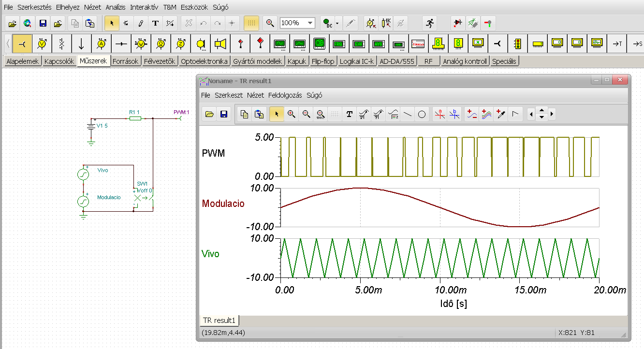The height and width of the screenshot is (349, 644).
Task: Click zoom out magnifier in result window
Action: click(306, 114)
